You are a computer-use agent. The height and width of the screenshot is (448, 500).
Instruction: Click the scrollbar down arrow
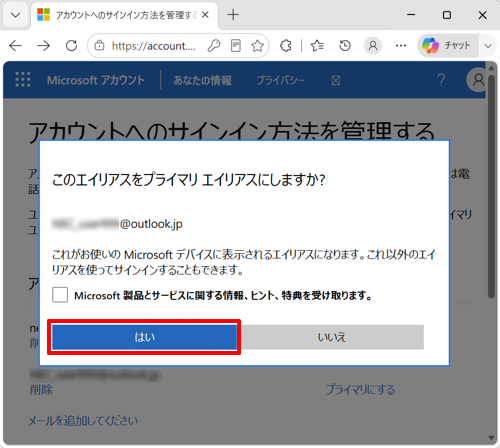pos(491,438)
